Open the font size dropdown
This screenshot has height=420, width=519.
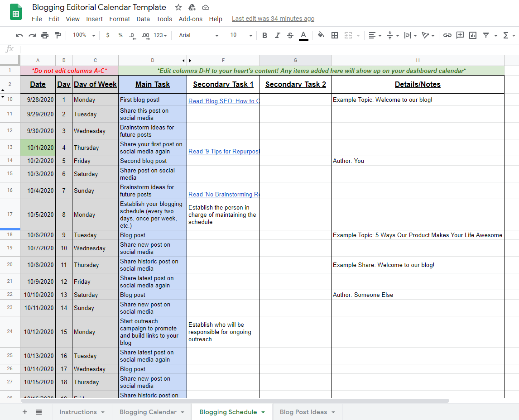click(x=240, y=35)
